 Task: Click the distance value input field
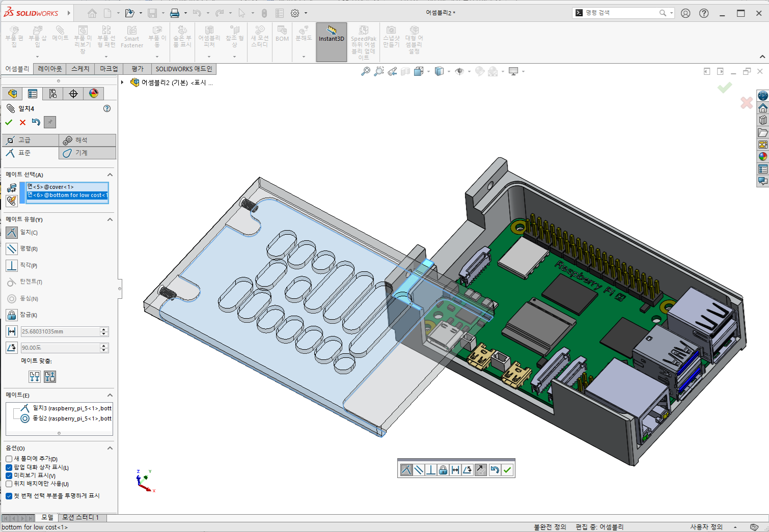click(x=61, y=331)
